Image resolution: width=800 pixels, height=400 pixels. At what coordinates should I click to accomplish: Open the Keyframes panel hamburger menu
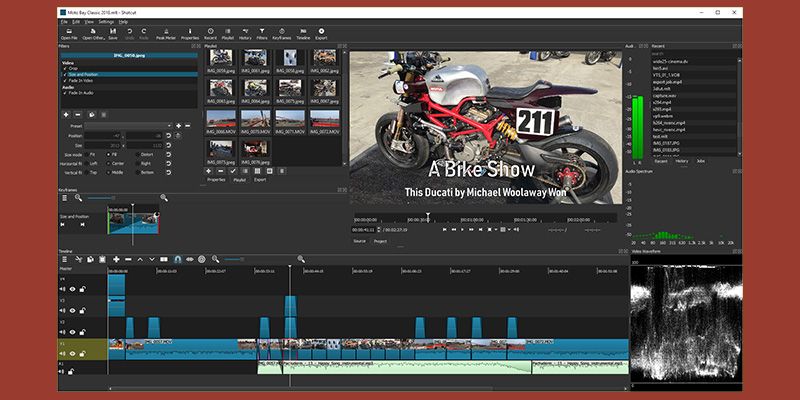[x=65, y=199]
